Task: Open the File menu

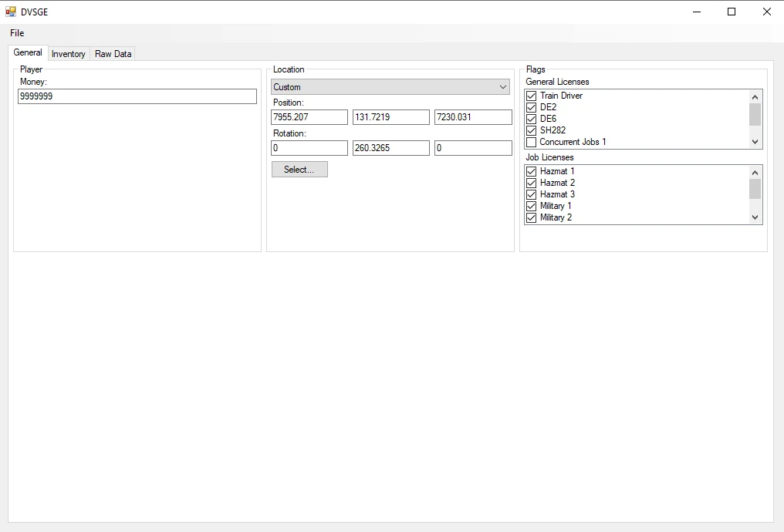Action: pos(17,33)
